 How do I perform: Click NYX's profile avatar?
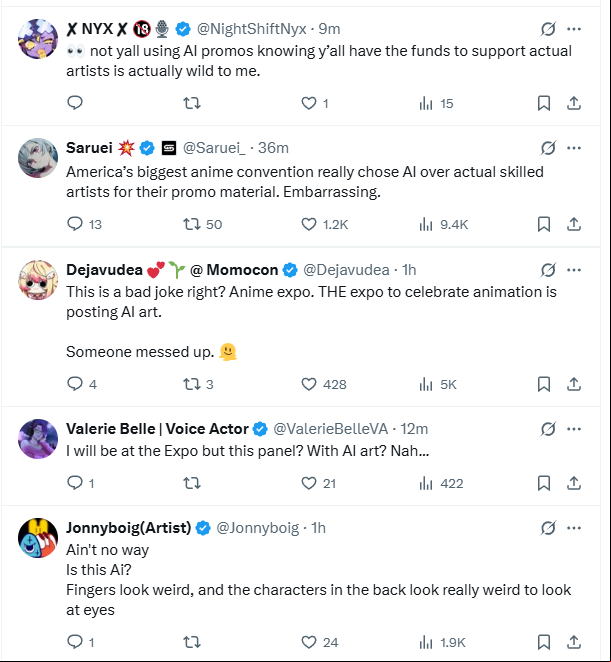(38, 39)
